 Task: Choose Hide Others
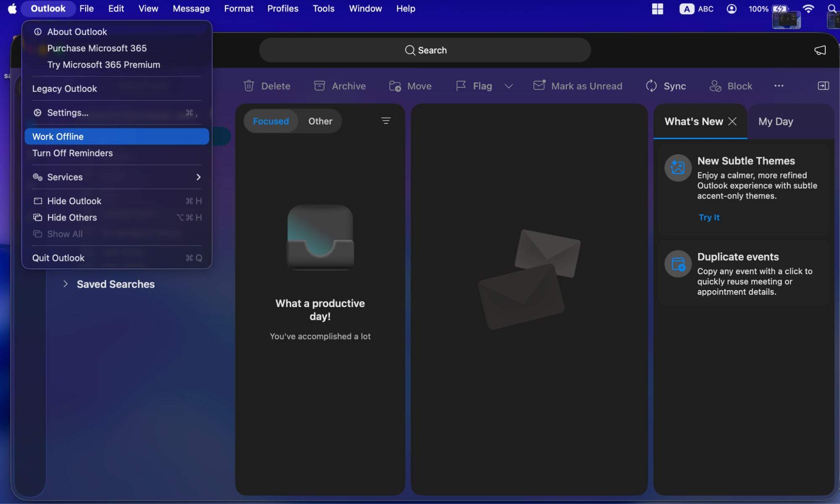[x=117, y=217]
